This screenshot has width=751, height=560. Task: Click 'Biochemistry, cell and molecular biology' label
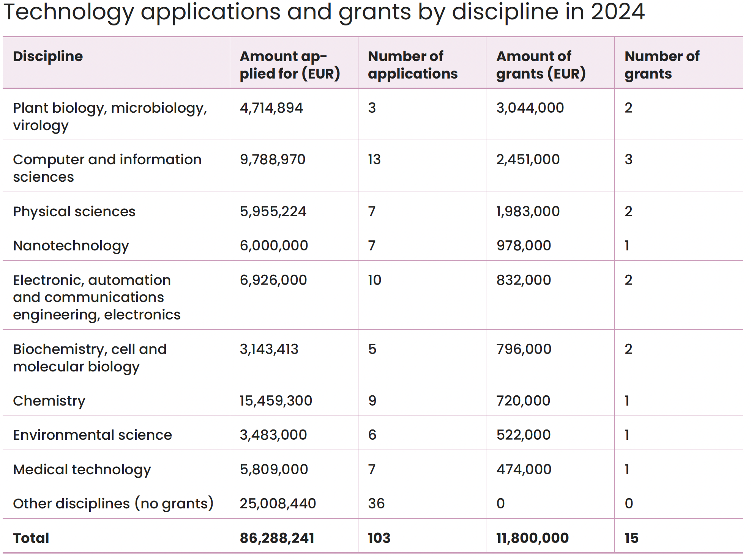pyautogui.click(x=90, y=358)
